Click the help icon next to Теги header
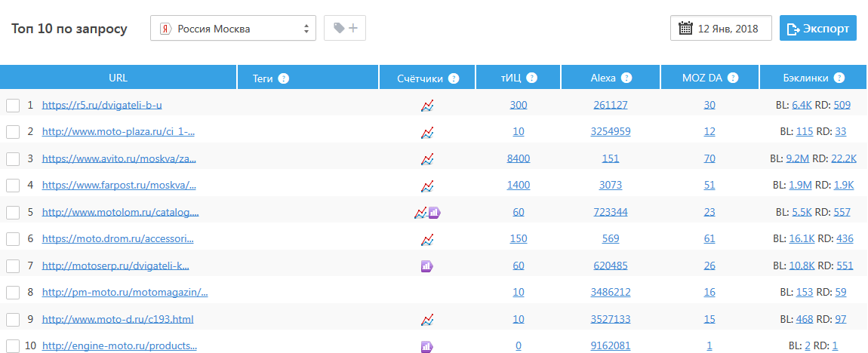Viewport: 868px width, 353px height. point(283,78)
